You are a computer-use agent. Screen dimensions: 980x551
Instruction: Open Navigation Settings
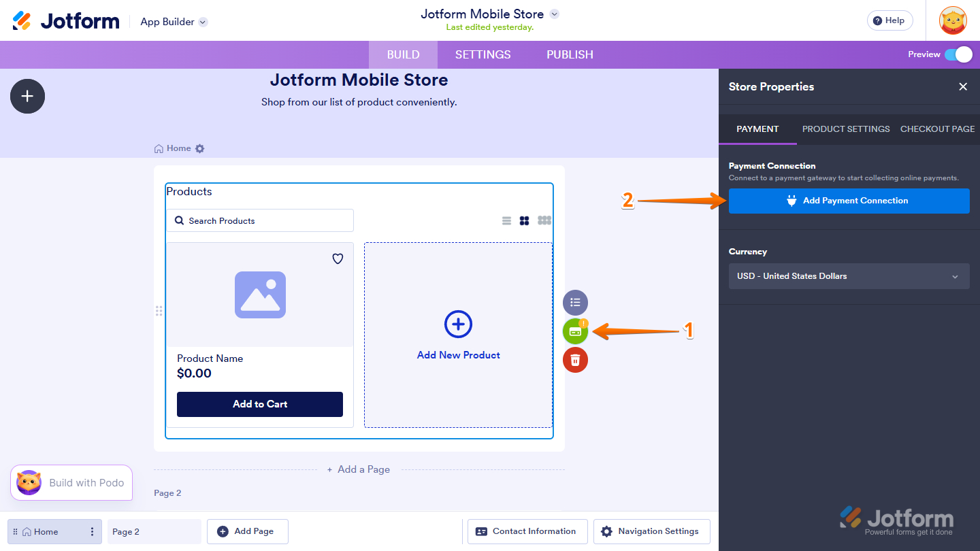click(651, 531)
